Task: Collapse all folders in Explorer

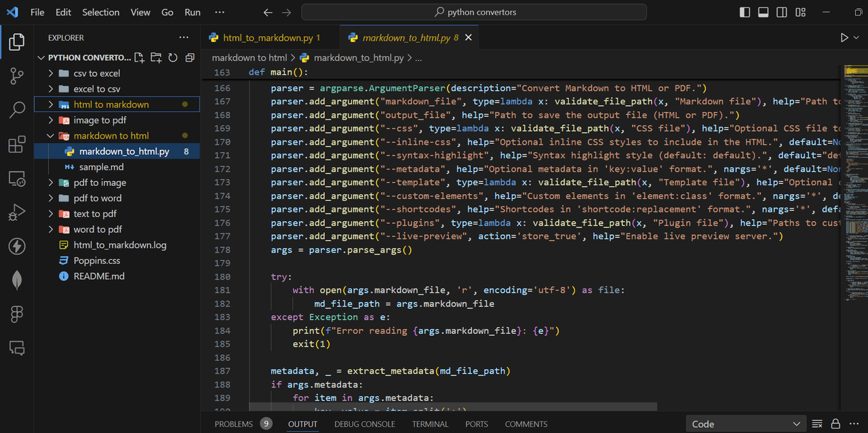Action: click(190, 58)
